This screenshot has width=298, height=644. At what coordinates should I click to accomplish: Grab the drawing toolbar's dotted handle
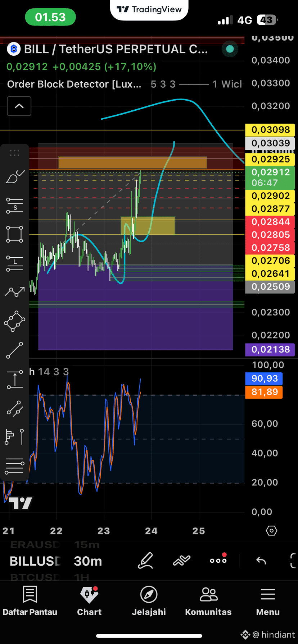pyautogui.click(x=14, y=153)
